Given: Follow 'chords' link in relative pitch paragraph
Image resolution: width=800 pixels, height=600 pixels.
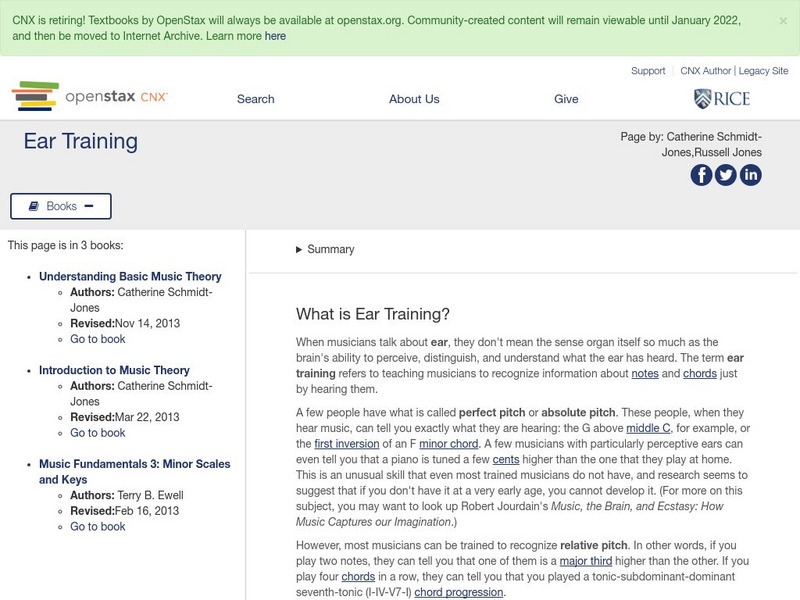Looking at the screenshot, I should (358, 577).
